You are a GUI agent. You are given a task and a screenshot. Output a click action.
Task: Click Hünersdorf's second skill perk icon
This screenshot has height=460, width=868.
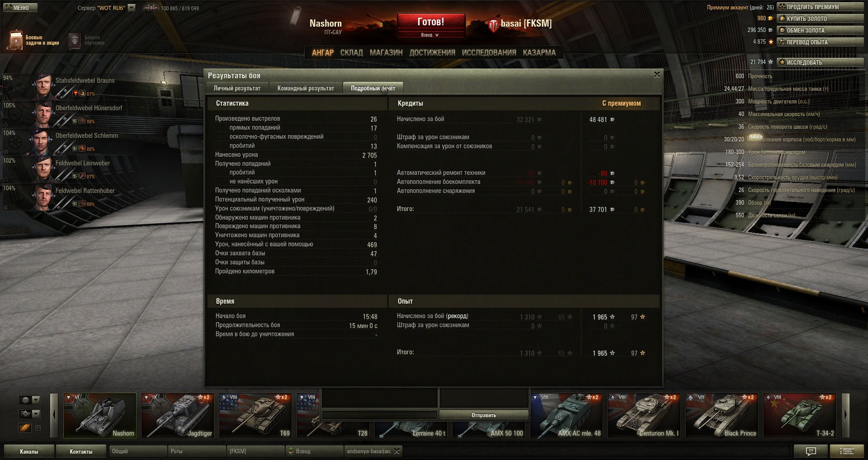point(82,121)
